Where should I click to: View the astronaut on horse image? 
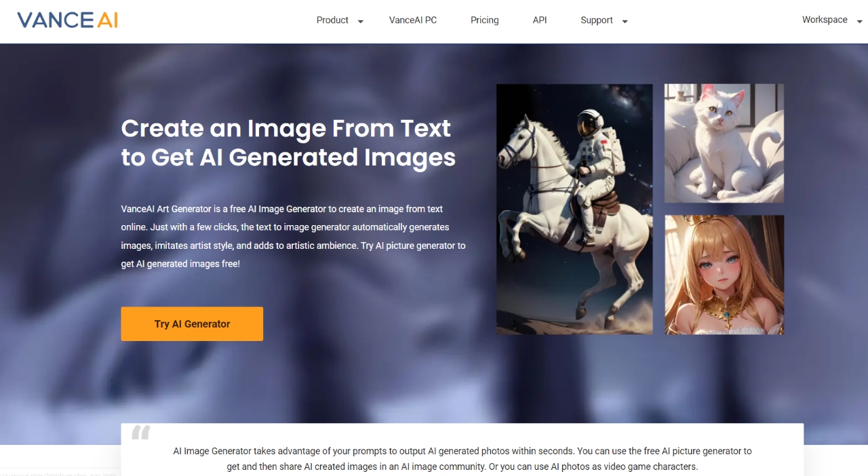[574, 209]
